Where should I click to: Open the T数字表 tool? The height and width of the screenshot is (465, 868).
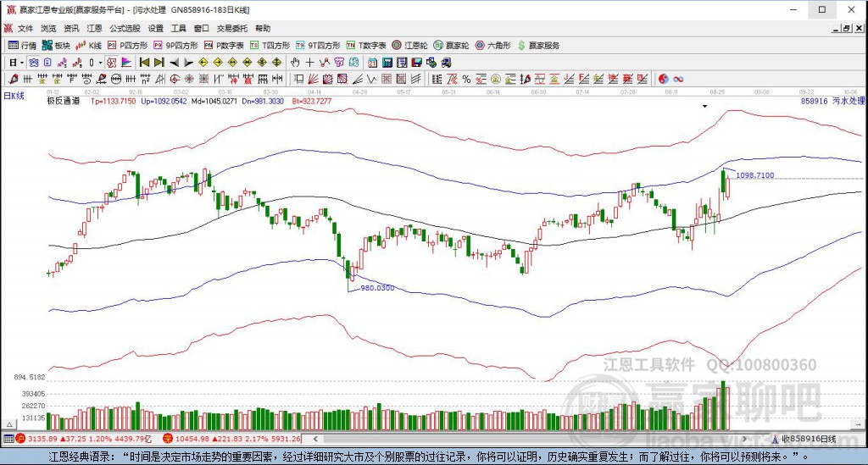click(x=366, y=46)
